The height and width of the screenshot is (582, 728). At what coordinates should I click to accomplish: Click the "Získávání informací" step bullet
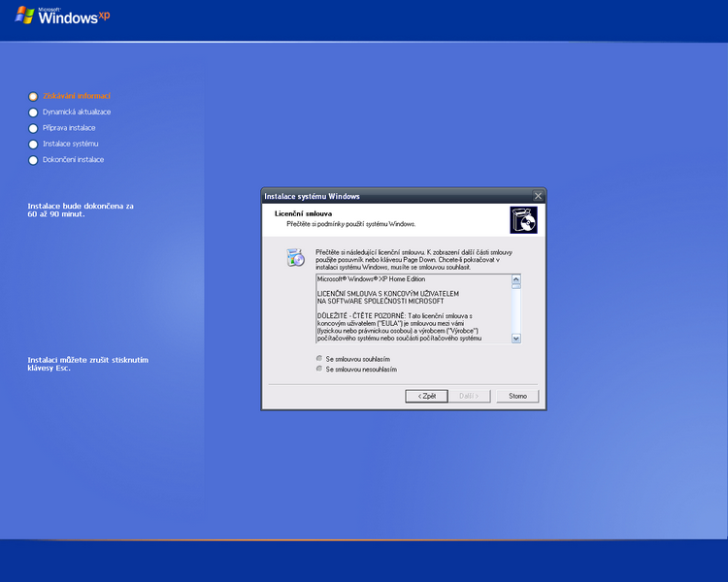33,97
